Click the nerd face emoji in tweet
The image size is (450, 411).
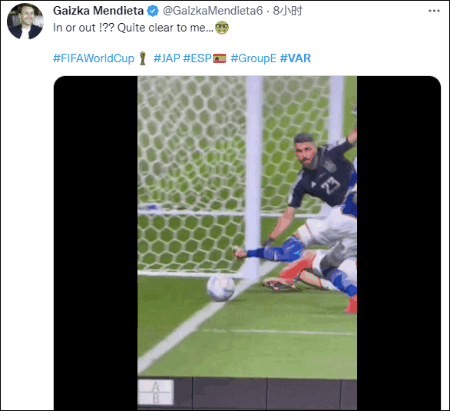tap(222, 28)
